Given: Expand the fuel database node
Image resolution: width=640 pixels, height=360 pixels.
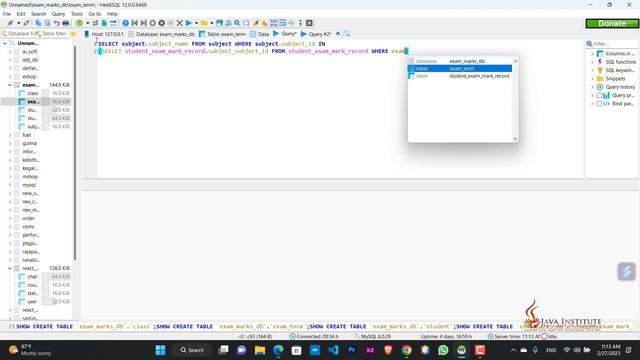Looking at the screenshot, I should [10, 135].
